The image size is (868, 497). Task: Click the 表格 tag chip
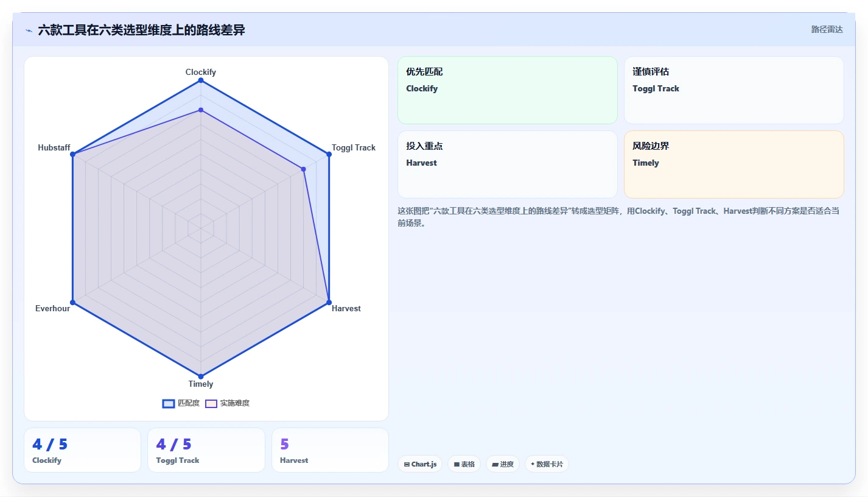pos(464,464)
